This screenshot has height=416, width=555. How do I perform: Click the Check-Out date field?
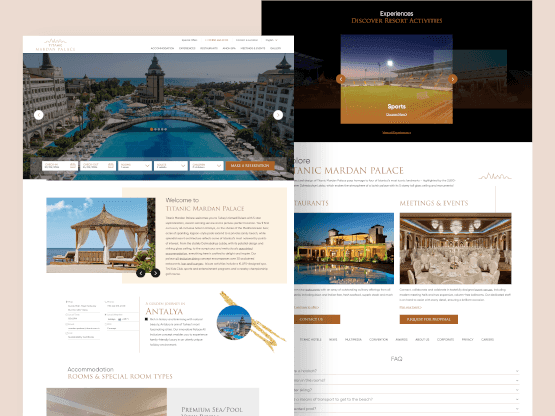click(98, 166)
